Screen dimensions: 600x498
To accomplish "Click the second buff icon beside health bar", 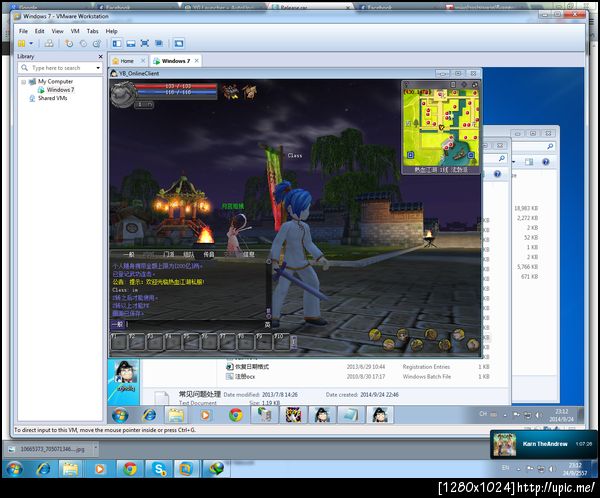I will (x=249, y=92).
